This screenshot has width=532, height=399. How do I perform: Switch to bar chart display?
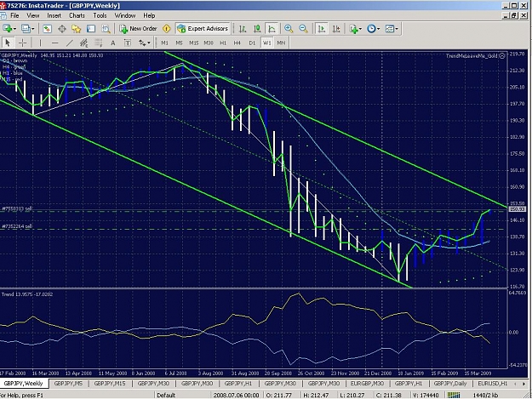point(243,29)
